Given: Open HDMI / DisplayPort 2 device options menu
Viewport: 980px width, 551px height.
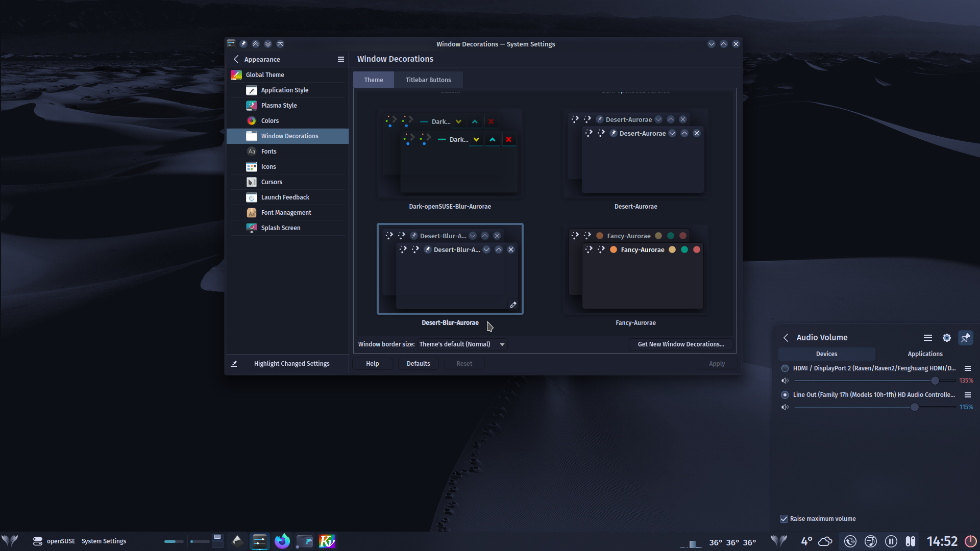Looking at the screenshot, I should 968,368.
